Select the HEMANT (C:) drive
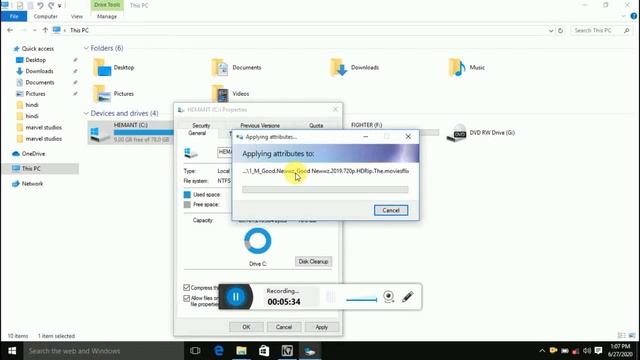The height and width of the screenshot is (360, 640). point(131,132)
